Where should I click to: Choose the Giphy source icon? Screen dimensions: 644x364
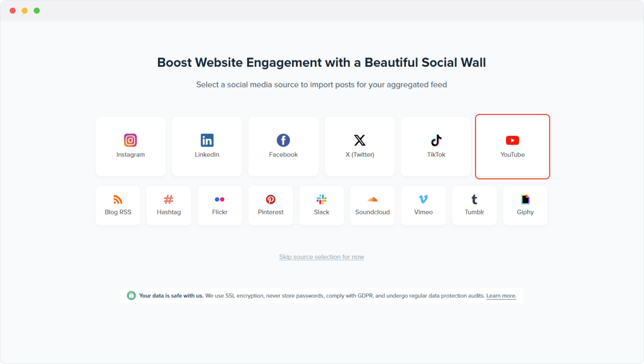[x=525, y=200]
